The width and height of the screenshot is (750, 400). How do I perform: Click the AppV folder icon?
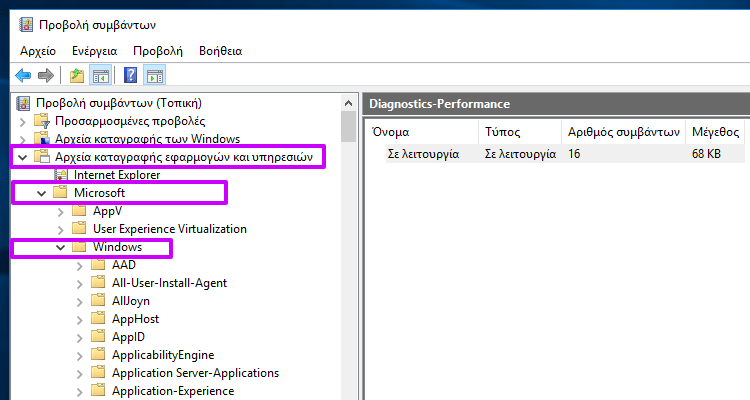pyautogui.click(x=79, y=211)
